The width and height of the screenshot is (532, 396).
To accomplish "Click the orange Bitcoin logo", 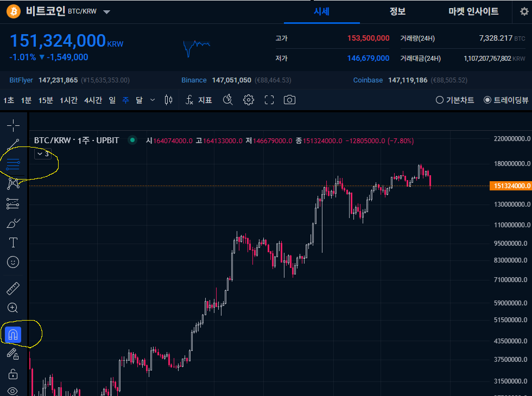I will (14, 11).
